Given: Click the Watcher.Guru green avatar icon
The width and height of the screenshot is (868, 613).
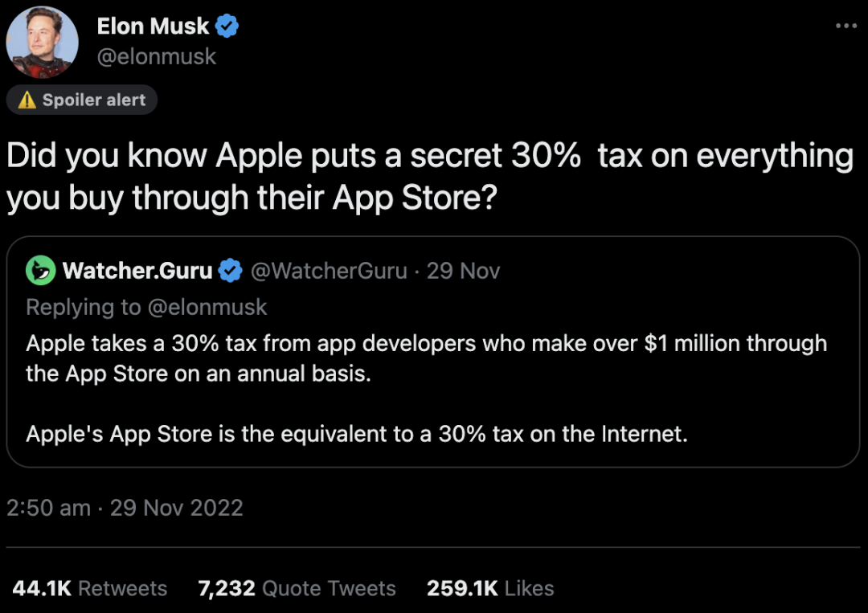Looking at the screenshot, I should [x=40, y=271].
